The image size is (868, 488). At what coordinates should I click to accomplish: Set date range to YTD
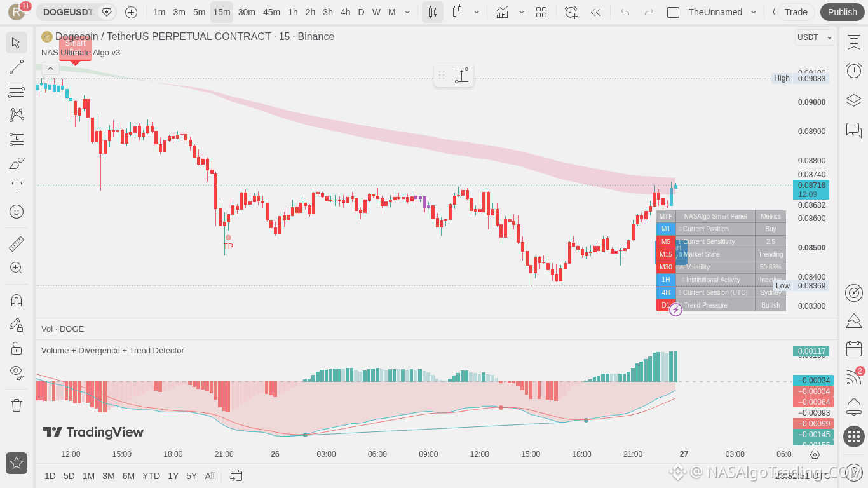(x=151, y=476)
